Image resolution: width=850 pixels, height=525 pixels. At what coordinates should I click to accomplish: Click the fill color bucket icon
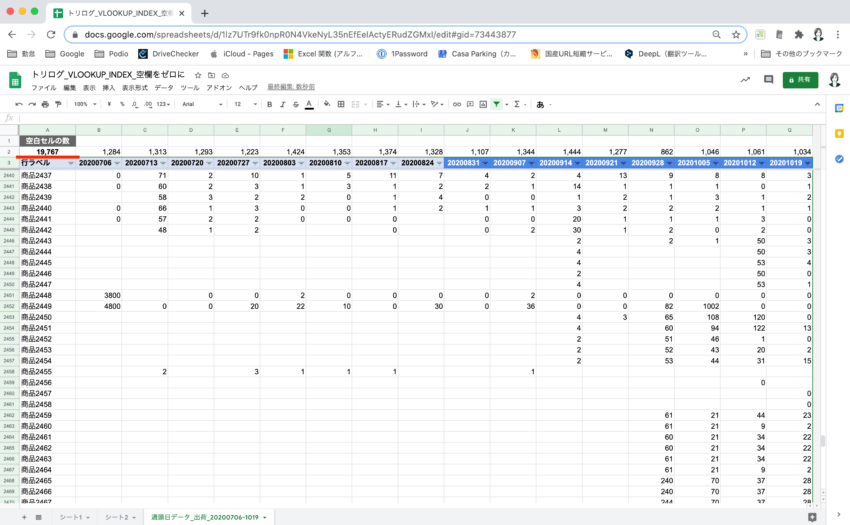327,104
